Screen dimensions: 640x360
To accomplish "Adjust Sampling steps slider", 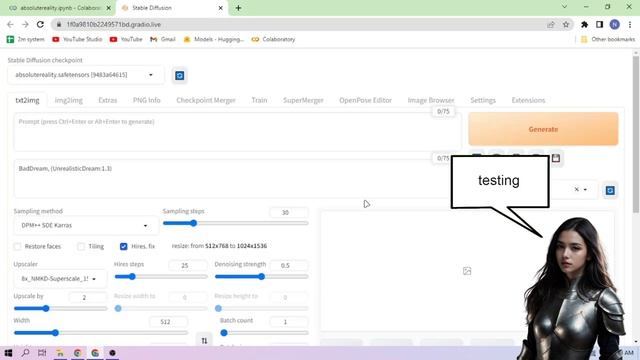I will tap(236, 223).
